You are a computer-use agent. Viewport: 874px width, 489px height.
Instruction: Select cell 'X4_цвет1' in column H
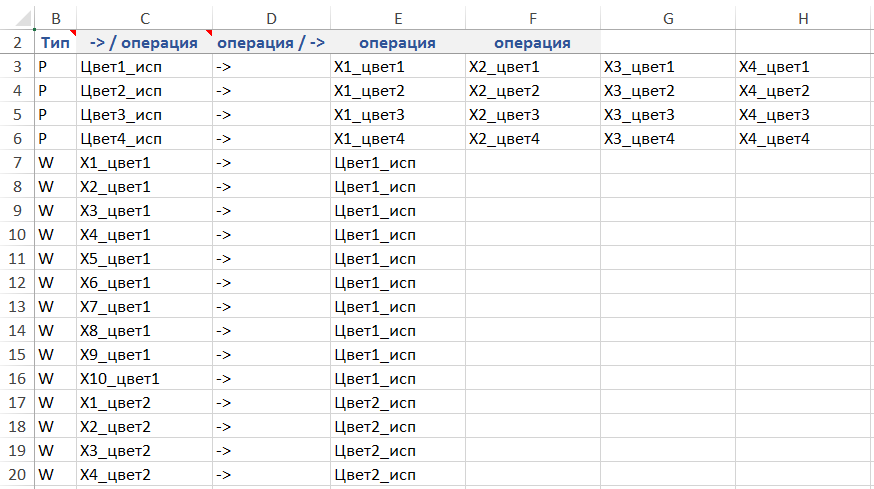[x=803, y=67]
